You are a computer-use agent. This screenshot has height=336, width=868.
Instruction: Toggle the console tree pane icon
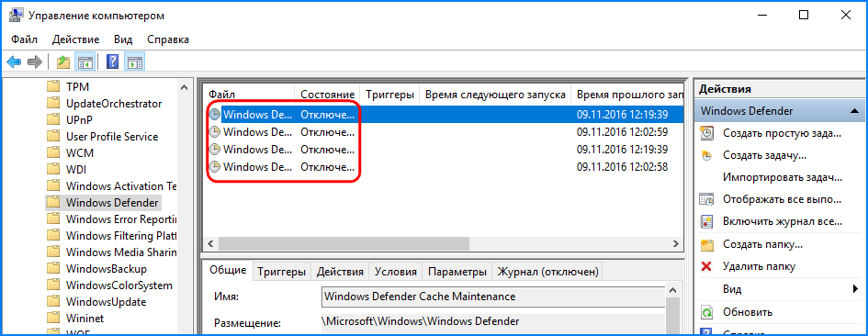coord(85,62)
